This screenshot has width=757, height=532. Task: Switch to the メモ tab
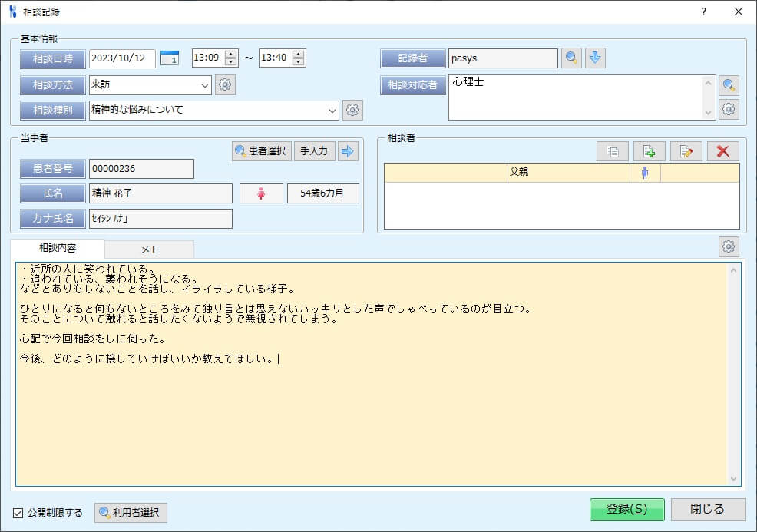tap(150, 249)
